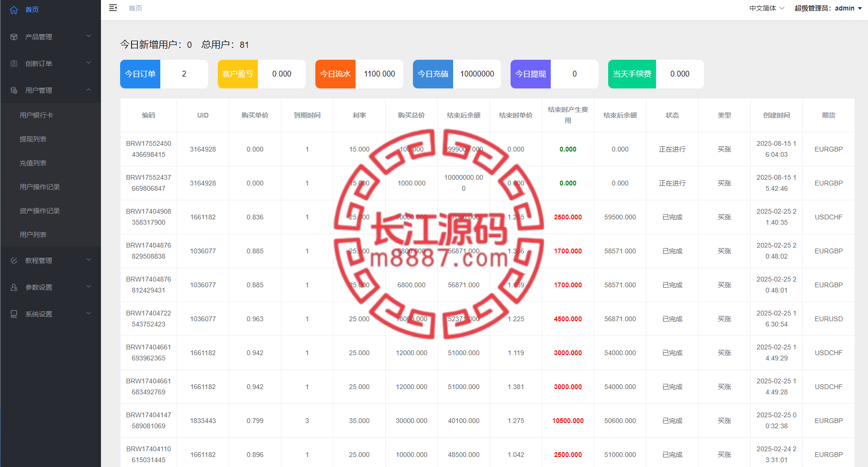868x467 pixels.
Task: Expand the 产品管理 menu chevron
Action: [x=89, y=36]
